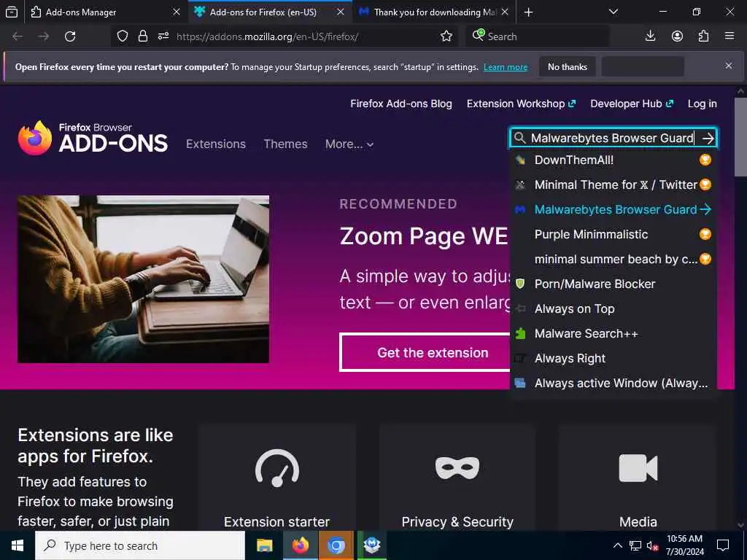Click the Firefox Add-ons logo
This screenshot has height=560, width=747.
coord(93,138)
